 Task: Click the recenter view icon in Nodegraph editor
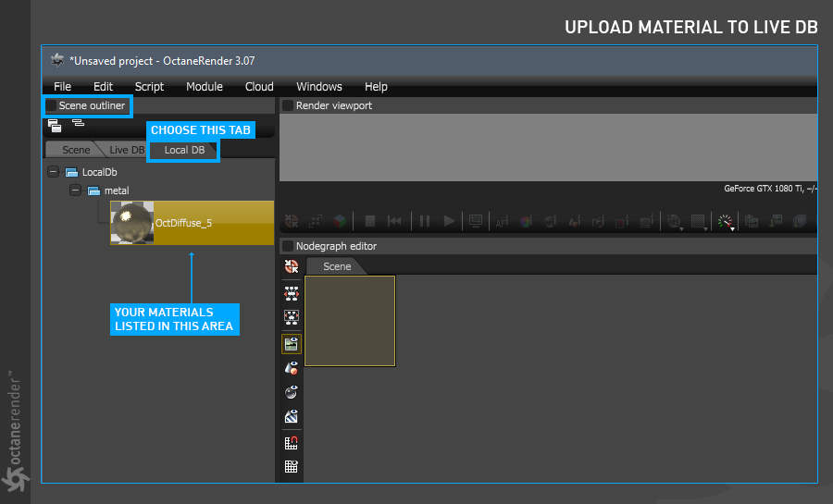pos(292,266)
